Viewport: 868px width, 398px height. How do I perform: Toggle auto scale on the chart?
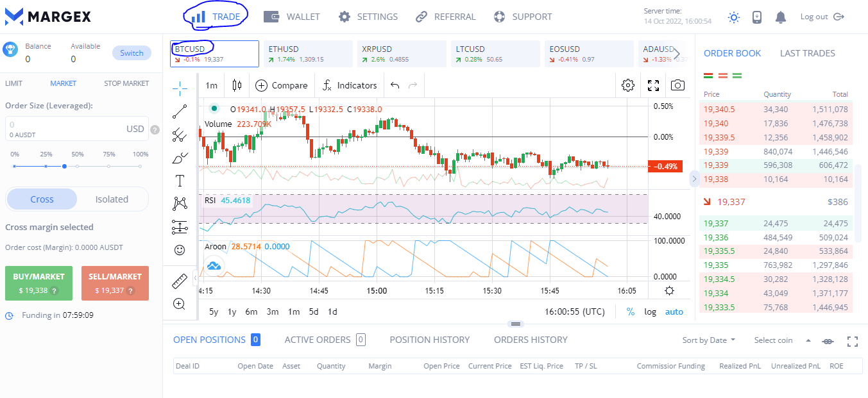coord(674,311)
